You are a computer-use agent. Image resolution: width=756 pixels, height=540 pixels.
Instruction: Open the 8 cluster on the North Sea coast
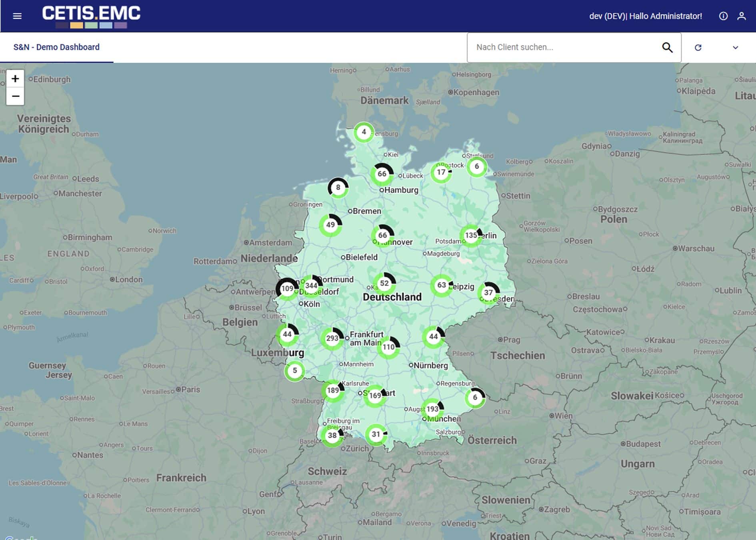click(338, 188)
